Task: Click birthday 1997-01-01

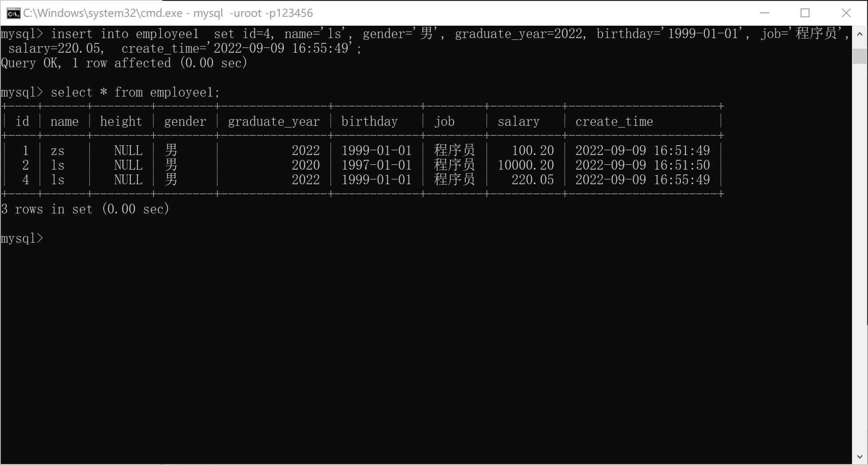Action: [376, 165]
